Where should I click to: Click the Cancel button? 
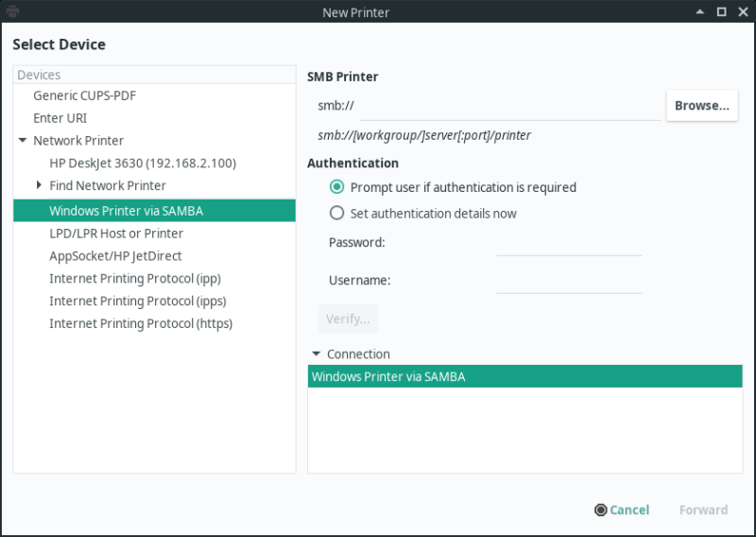[622, 510]
